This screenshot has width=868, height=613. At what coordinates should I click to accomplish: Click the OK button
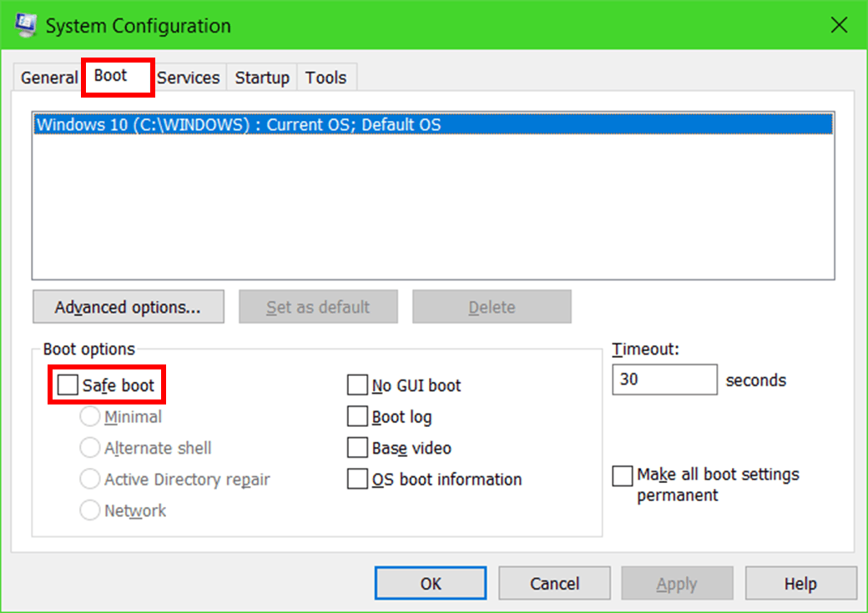click(430, 583)
